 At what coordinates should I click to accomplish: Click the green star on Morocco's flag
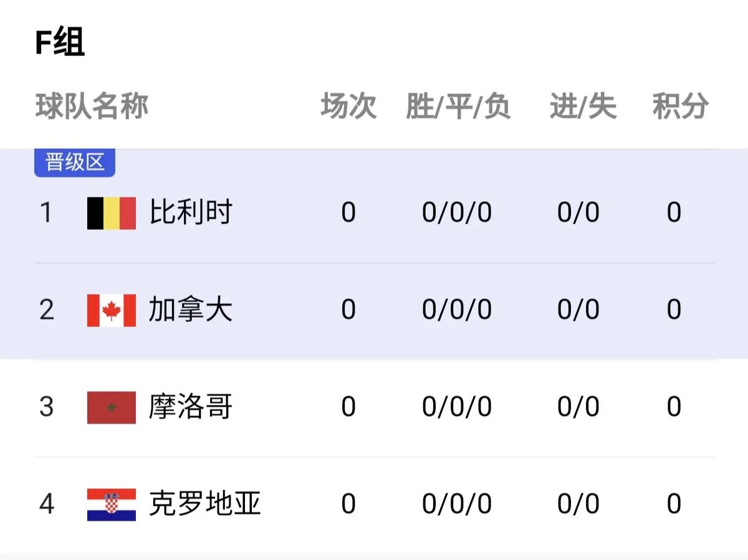[111, 407]
